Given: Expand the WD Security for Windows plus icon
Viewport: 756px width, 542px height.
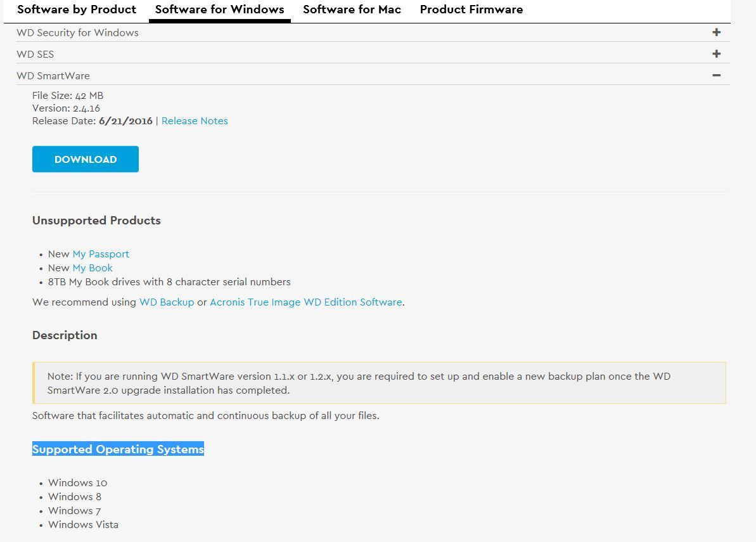Looking at the screenshot, I should point(717,32).
